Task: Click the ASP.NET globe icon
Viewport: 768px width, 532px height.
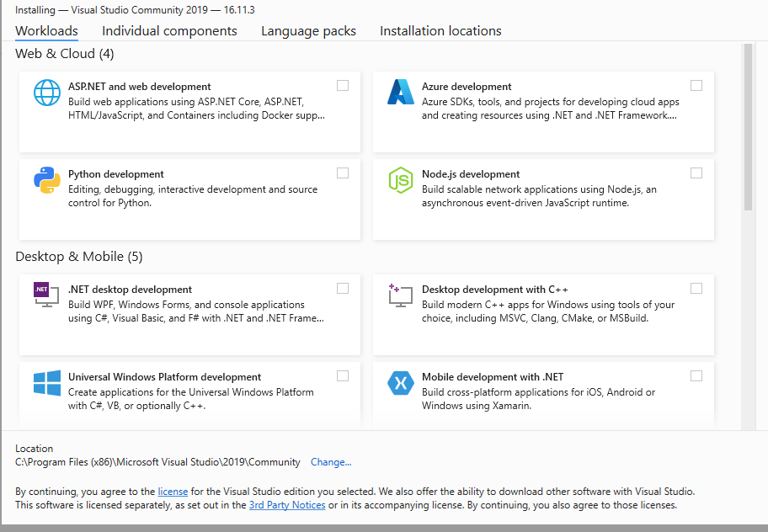Action: (x=47, y=92)
